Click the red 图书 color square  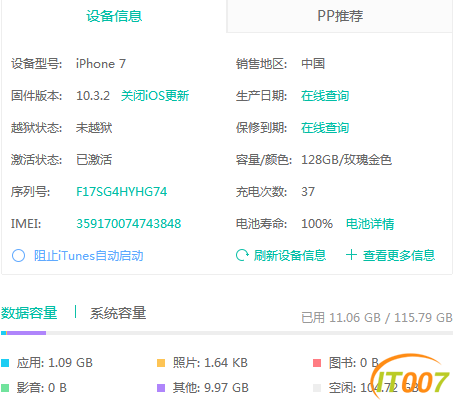coord(317,363)
